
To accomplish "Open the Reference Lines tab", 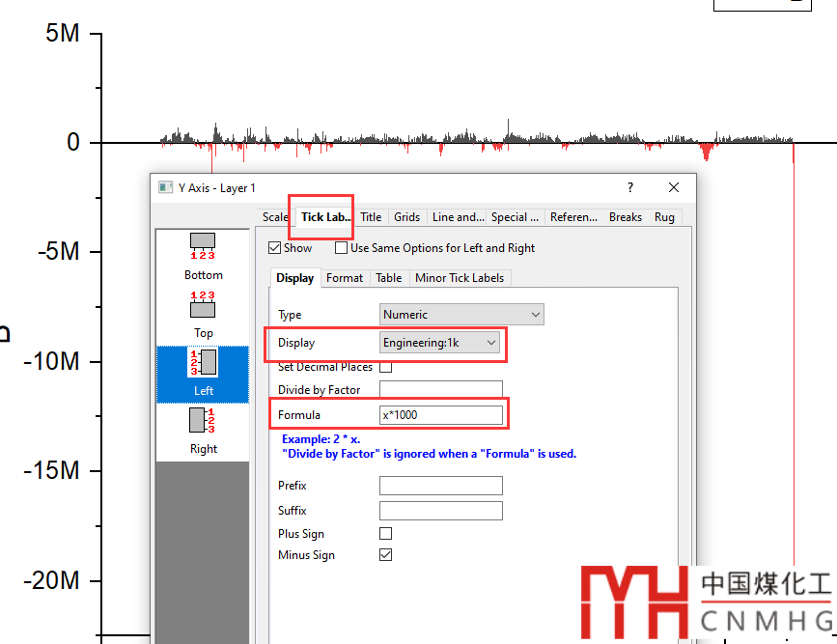I will 573,217.
